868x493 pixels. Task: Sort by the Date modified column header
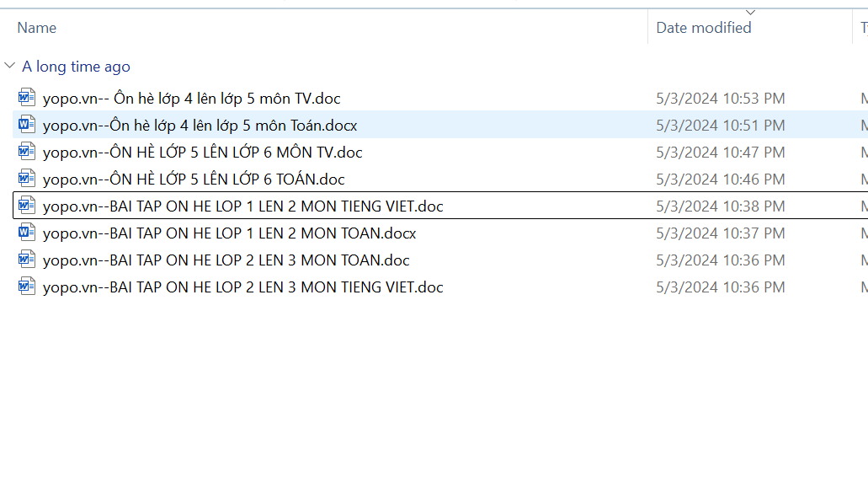click(703, 28)
